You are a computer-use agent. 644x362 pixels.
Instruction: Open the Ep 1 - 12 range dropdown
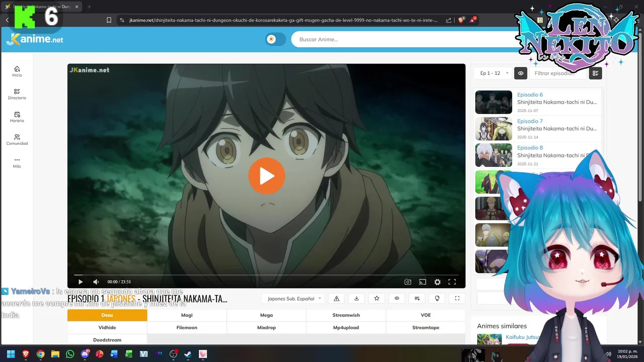(493, 73)
